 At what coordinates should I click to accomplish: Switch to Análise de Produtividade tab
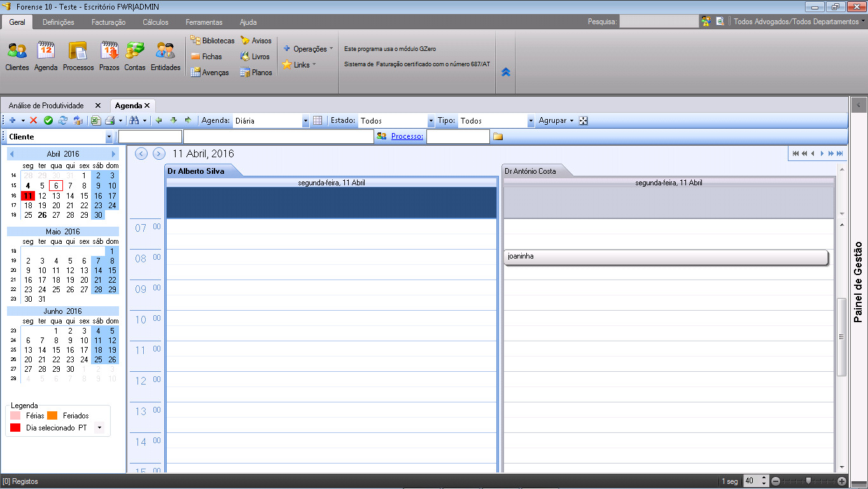click(x=46, y=106)
